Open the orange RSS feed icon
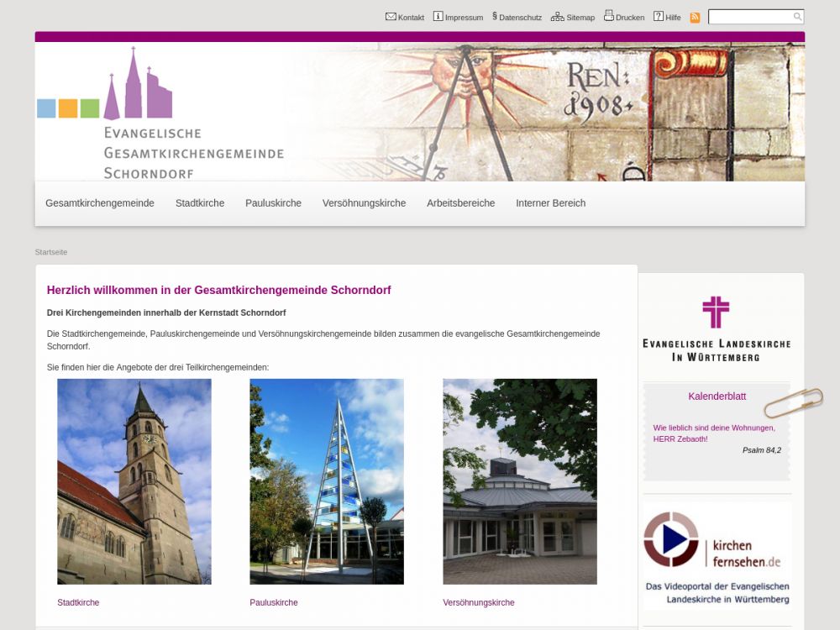Image resolution: width=840 pixels, height=630 pixels. [x=695, y=18]
